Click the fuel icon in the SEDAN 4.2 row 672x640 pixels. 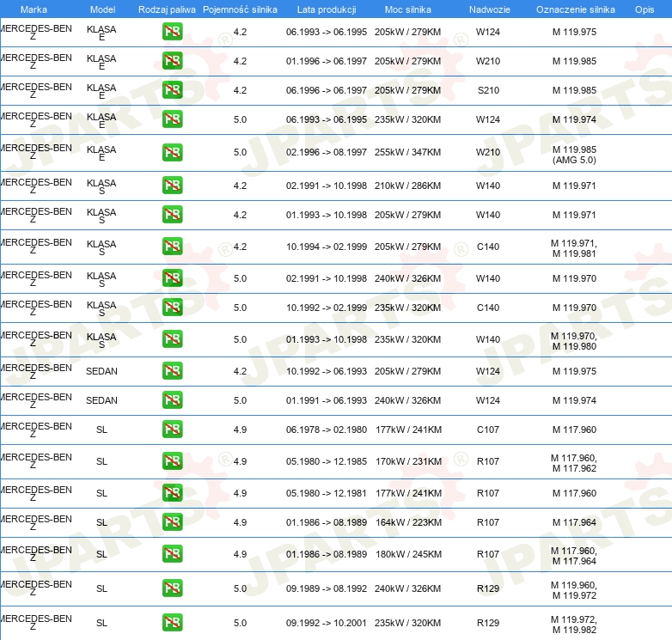pyautogui.click(x=172, y=371)
